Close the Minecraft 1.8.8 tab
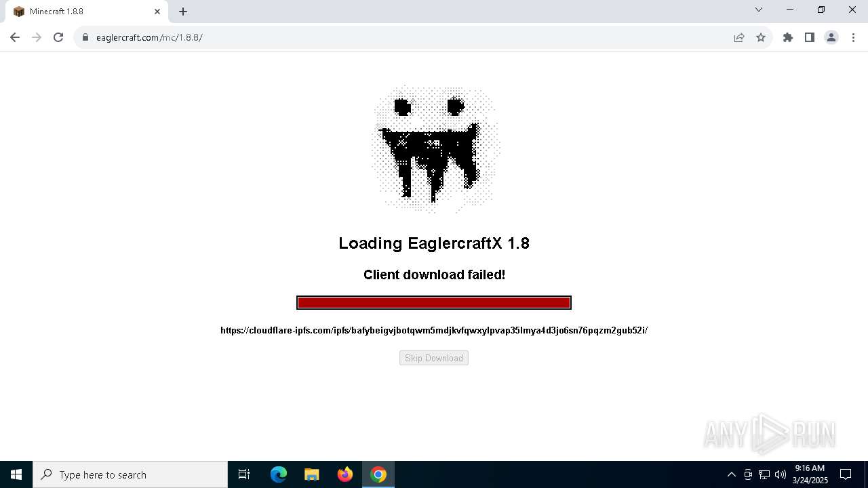This screenshot has height=488, width=868. (157, 12)
